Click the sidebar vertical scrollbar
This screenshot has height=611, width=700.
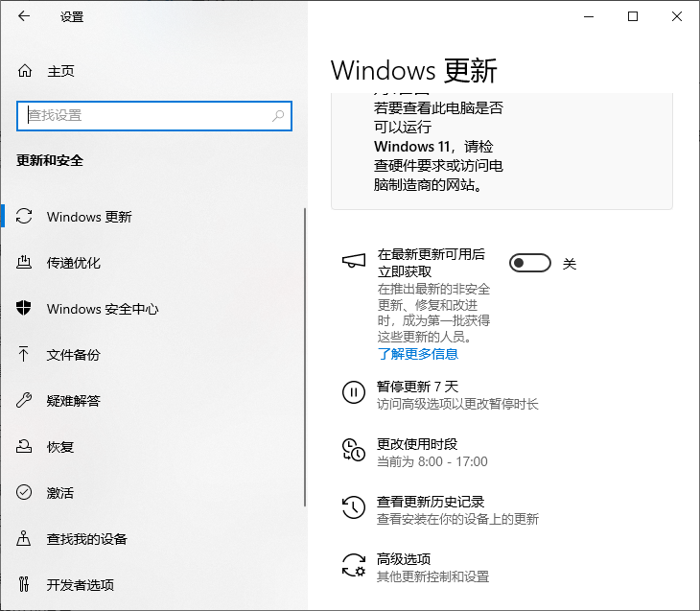pos(305,358)
